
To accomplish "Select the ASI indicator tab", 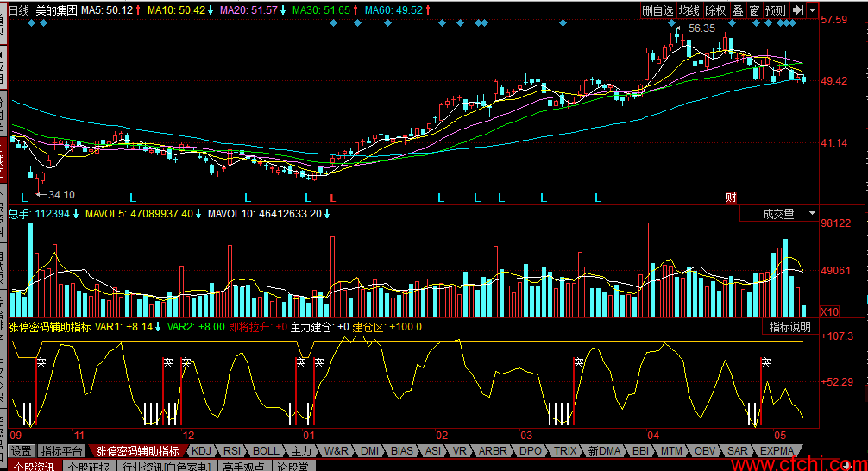I will pos(433,451).
